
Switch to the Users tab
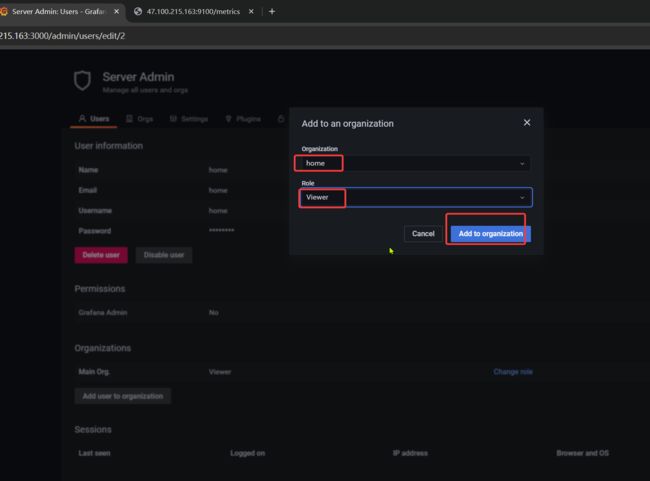click(x=94, y=119)
